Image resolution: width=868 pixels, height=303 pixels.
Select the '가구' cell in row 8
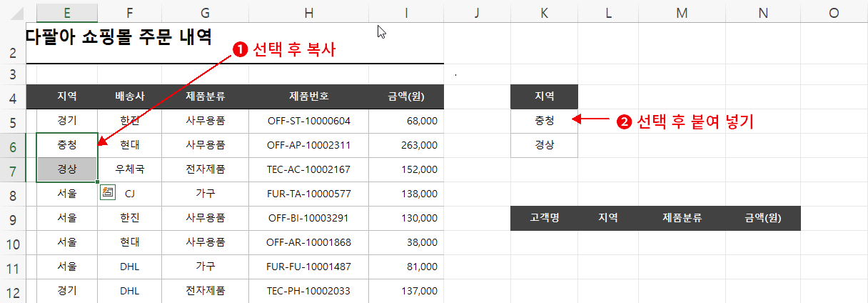[x=205, y=194]
